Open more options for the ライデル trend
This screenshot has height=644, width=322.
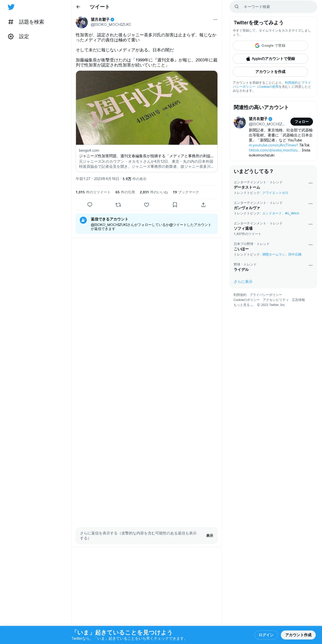pyautogui.click(x=310, y=265)
